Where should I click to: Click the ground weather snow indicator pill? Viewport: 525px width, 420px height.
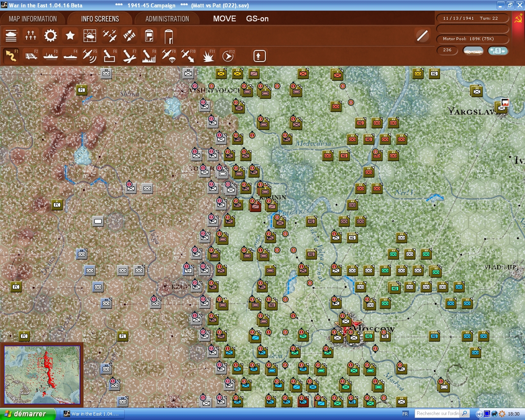click(473, 50)
